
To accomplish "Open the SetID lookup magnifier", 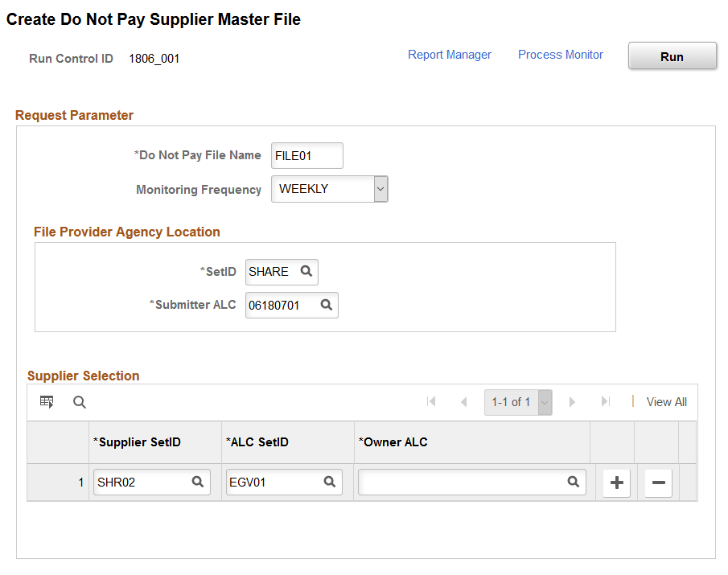I will pyautogui.click(x=307, y=272).
